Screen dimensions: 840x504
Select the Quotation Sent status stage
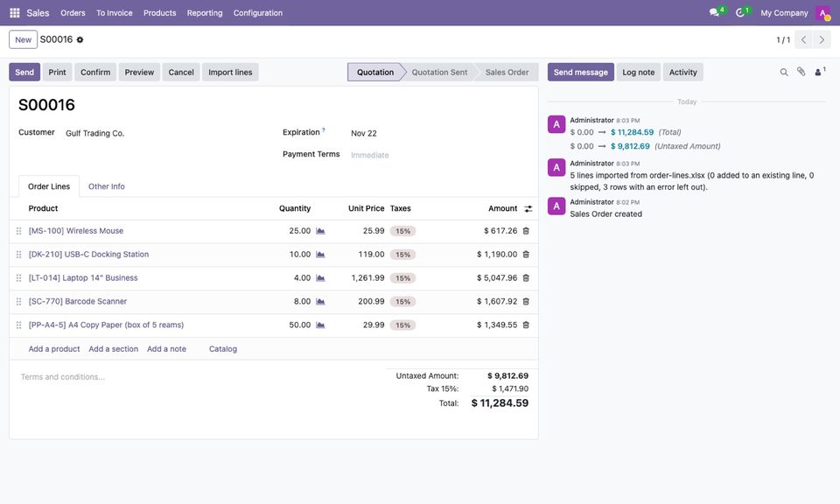(x=439, y=73)
